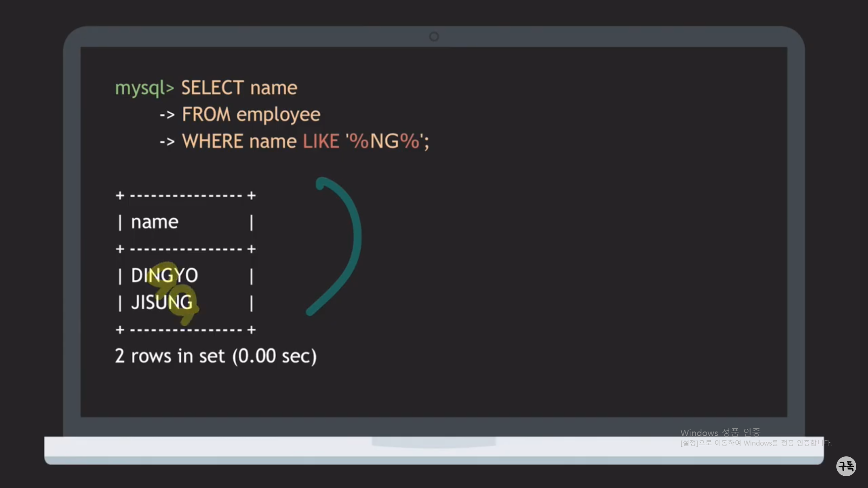Click the laptop webcam circle

point(434,37)
